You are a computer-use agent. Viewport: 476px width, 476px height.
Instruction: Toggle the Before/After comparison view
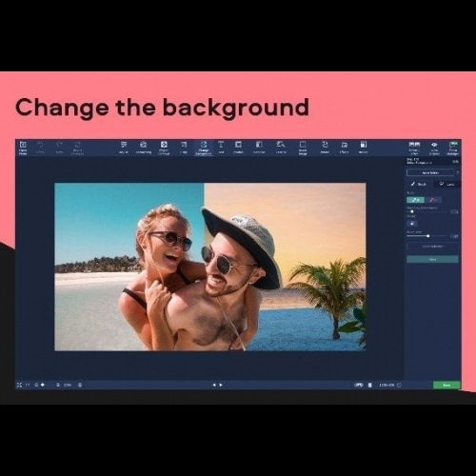(414, 148)
